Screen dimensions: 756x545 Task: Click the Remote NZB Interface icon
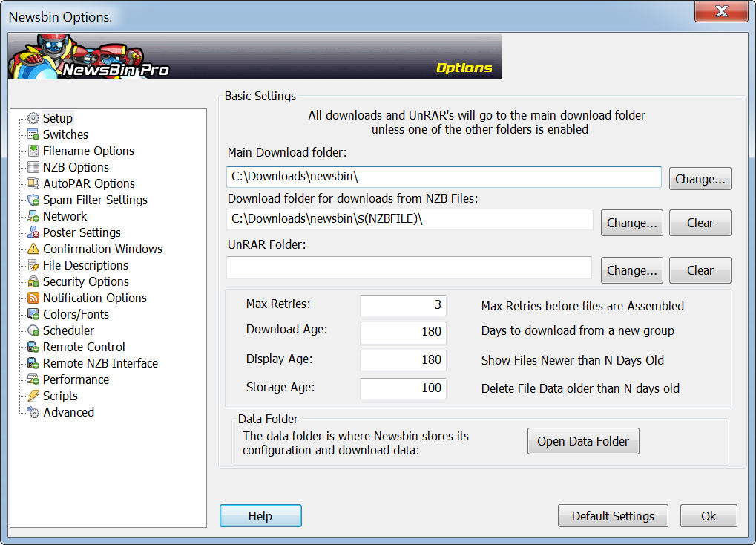(x=33, y=364)
